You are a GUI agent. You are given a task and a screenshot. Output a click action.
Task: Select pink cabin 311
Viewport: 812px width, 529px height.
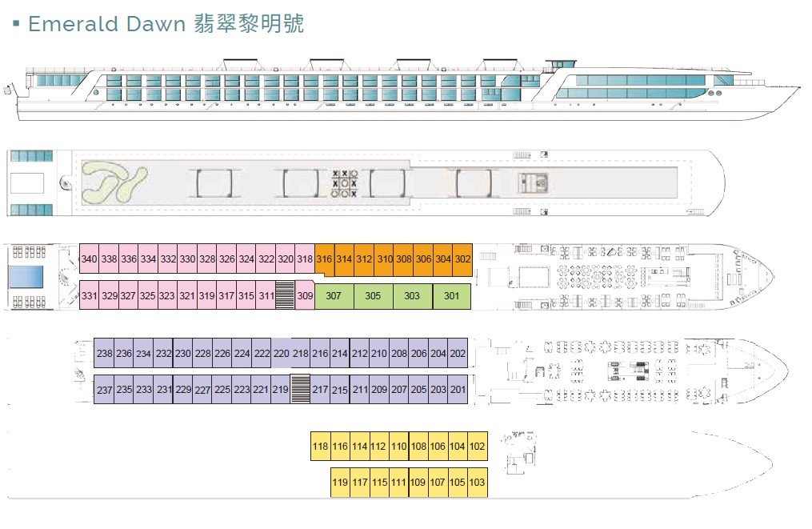266,295
